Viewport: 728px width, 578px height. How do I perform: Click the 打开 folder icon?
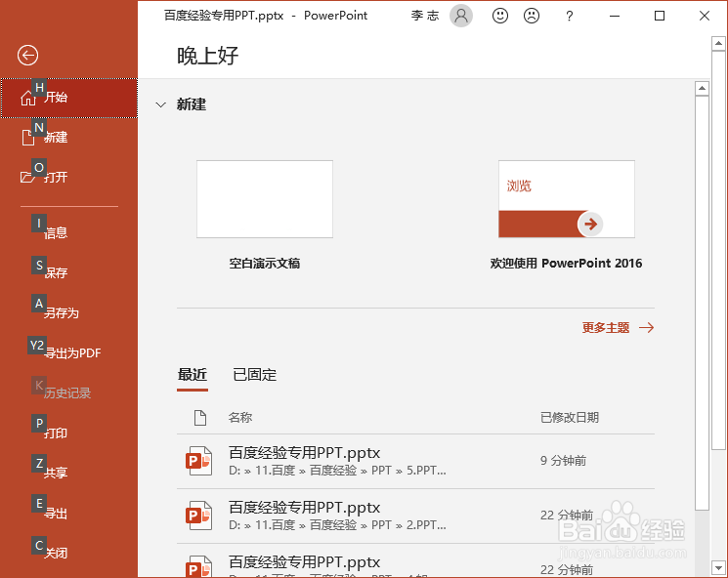point(27,177)
